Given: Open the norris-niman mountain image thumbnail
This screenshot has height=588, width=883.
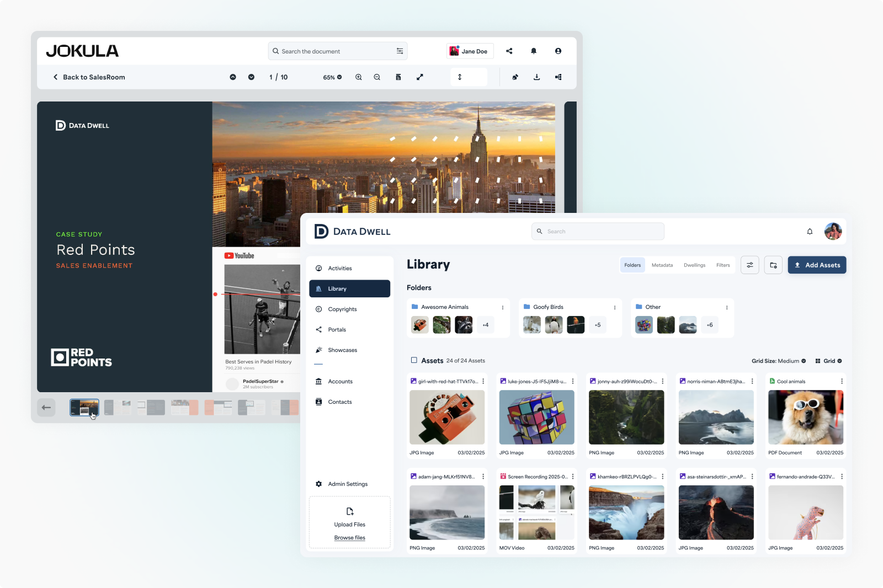Looking at the screenshot, I should pos(716,418).
